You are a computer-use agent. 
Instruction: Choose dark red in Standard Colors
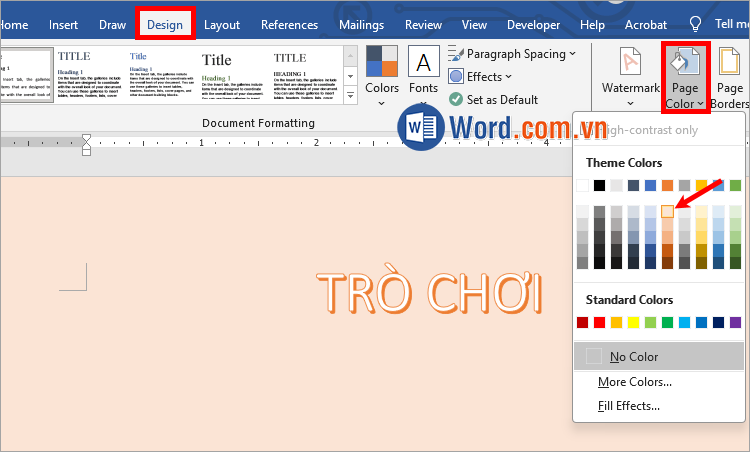(582, 322)
